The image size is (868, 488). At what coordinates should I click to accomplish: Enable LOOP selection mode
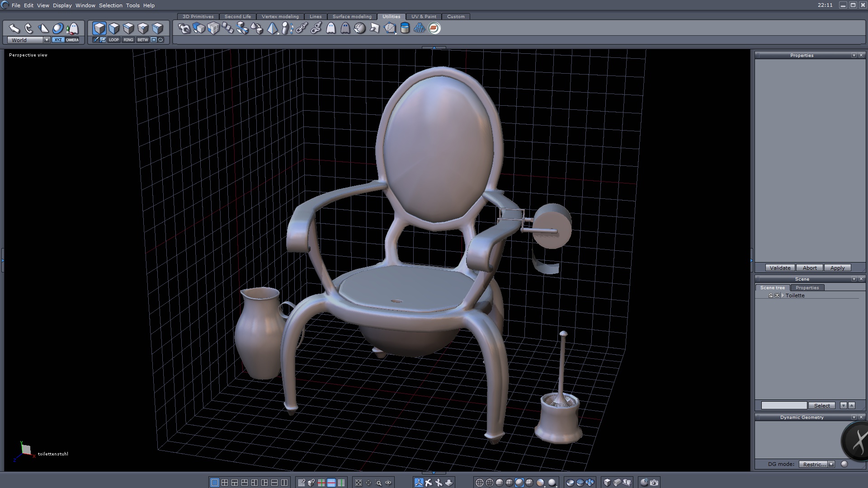pyautogui.click(x=113, y=40)
